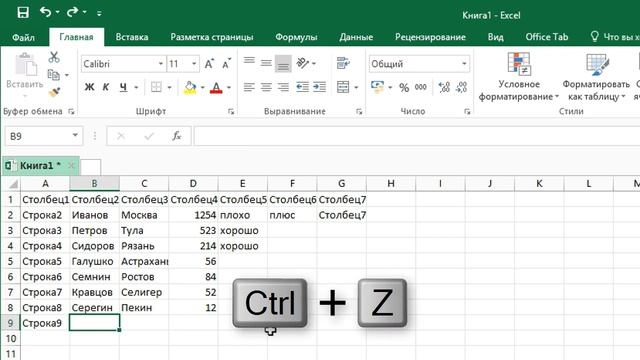Open the Office Tab ribbon tab

coord(547,37)
